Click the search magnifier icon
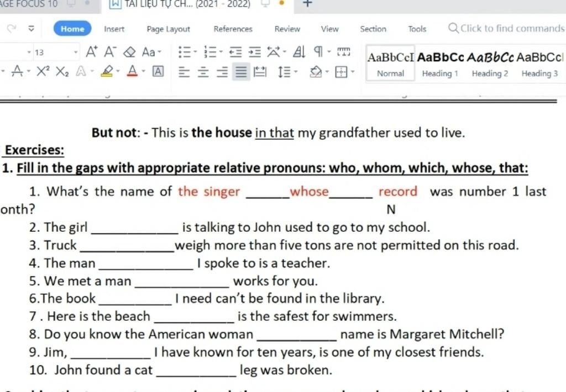The width and height of the screenshot is (566, 392). 453,28
